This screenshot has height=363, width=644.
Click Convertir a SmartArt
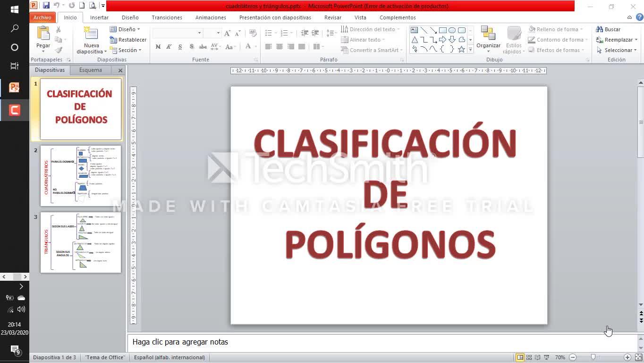(x=372, y=50)
